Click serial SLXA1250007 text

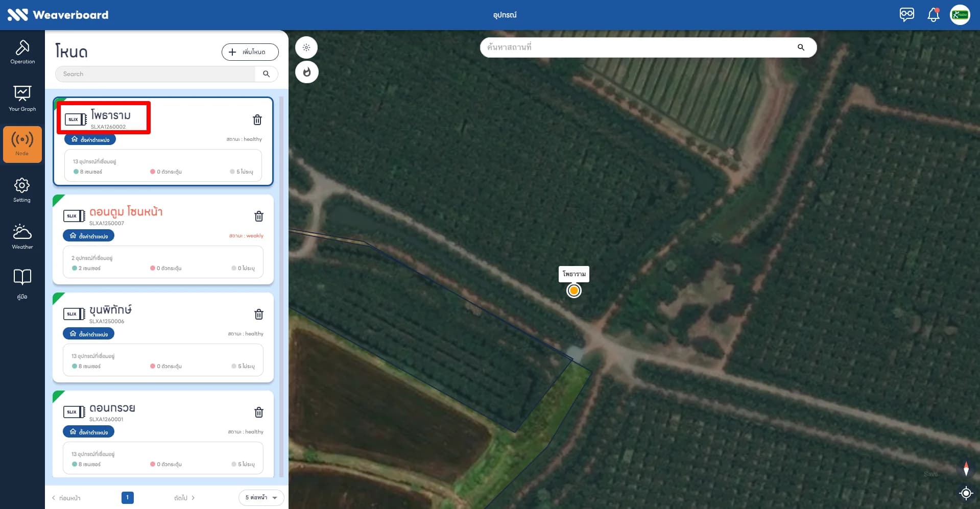coord(107,223)
